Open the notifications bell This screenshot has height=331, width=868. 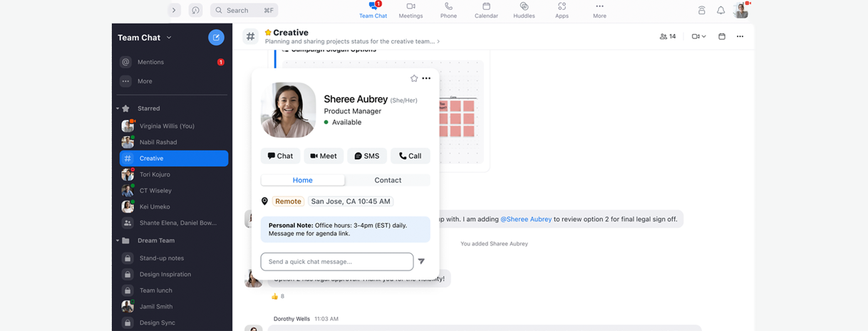(x=720, y=10)
